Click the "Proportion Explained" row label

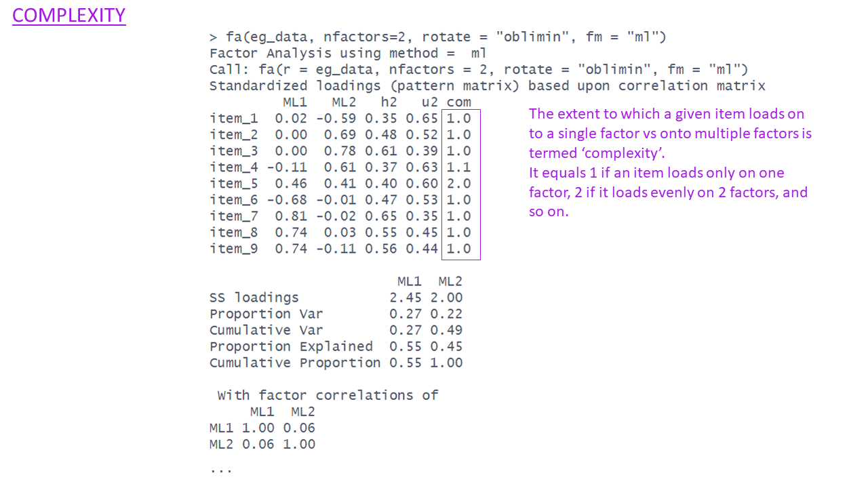[291, 346]
